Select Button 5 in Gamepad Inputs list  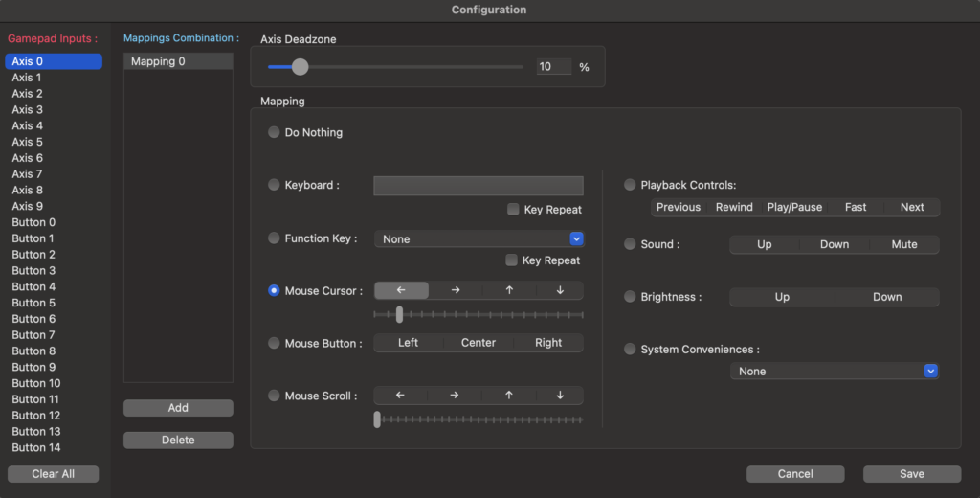pyautogui.click(x=33, y=303)
